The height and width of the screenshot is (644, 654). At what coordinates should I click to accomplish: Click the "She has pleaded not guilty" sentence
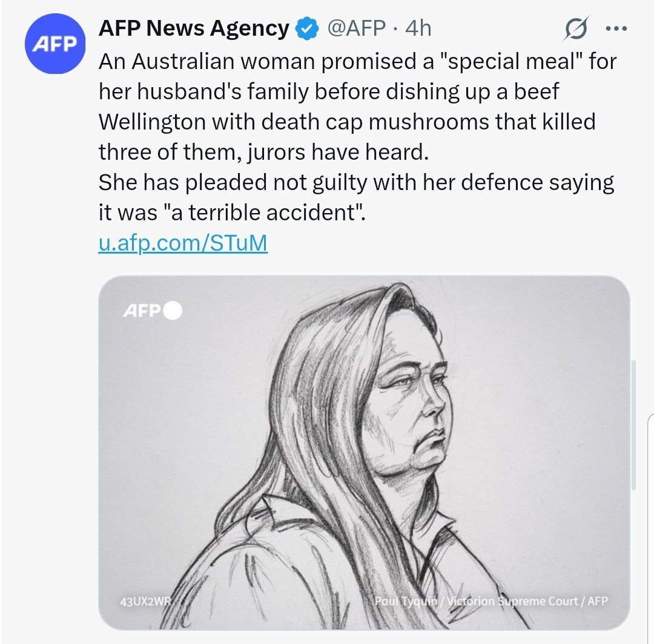248,182
